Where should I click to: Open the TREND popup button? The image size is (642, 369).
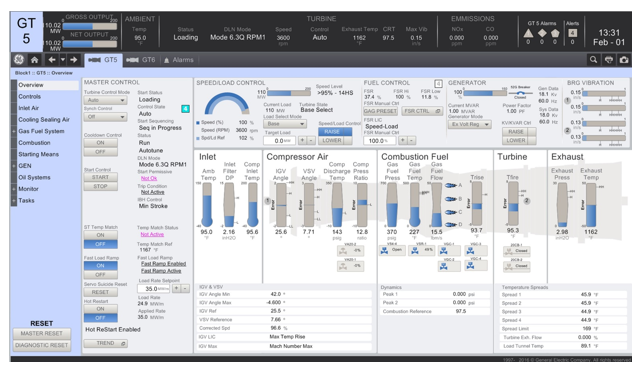pos(106,343)
